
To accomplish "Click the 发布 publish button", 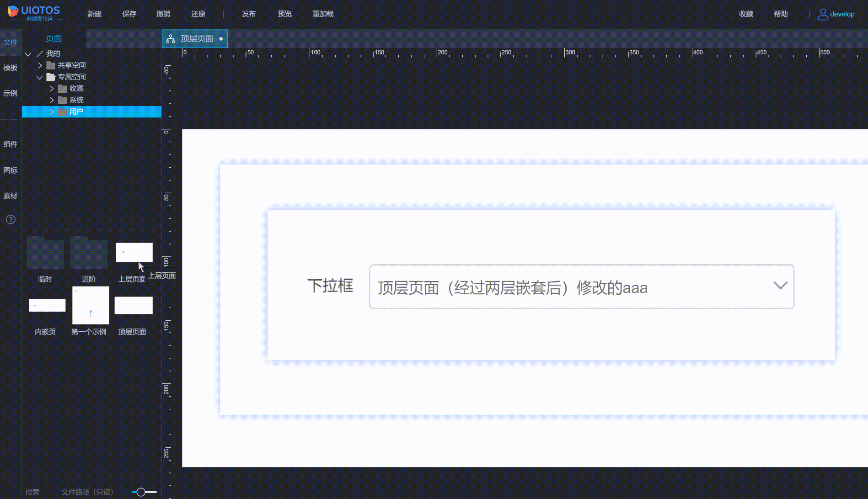I will (x=249, y=14).
